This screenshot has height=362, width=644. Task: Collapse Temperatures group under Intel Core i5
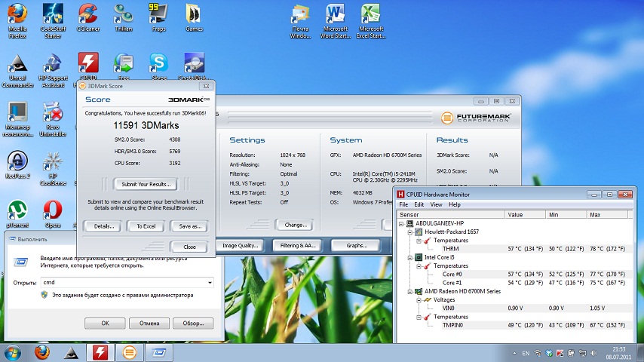coord(419,266)
